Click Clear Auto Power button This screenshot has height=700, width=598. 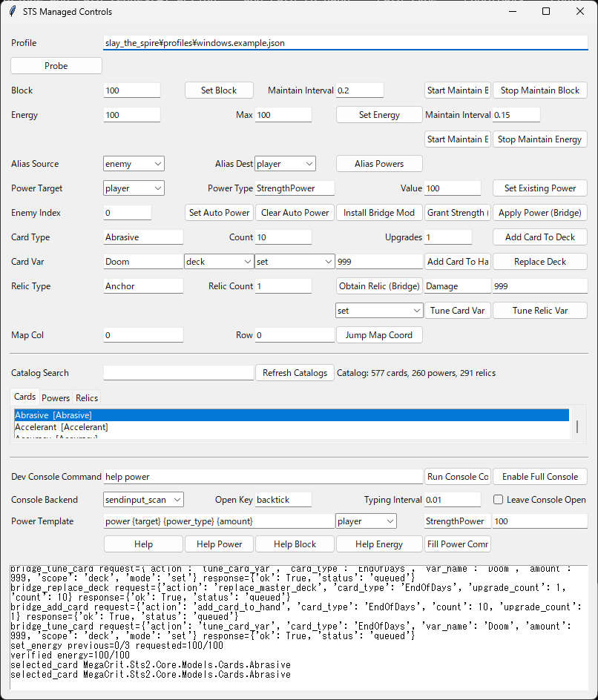coord(295,213)
